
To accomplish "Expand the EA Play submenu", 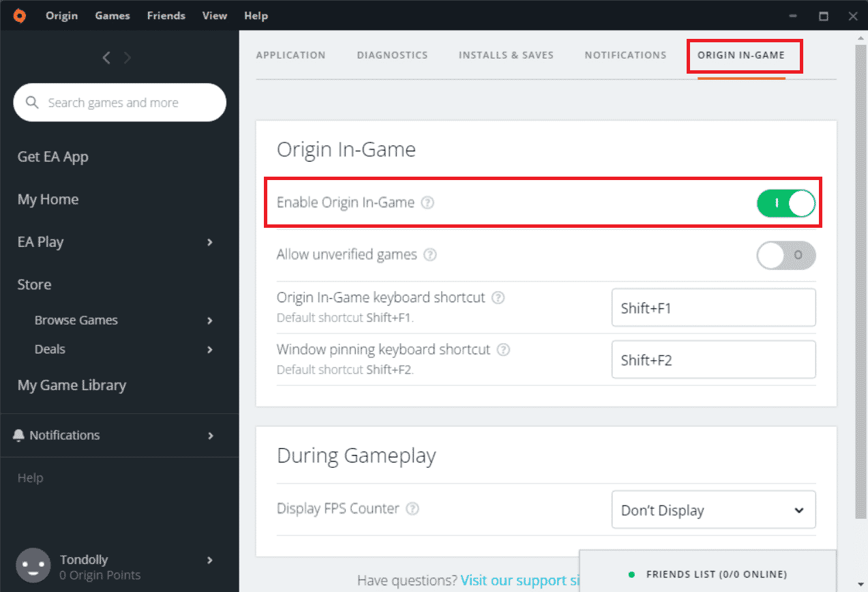I will pyautogui.click(x=210, y=242).
